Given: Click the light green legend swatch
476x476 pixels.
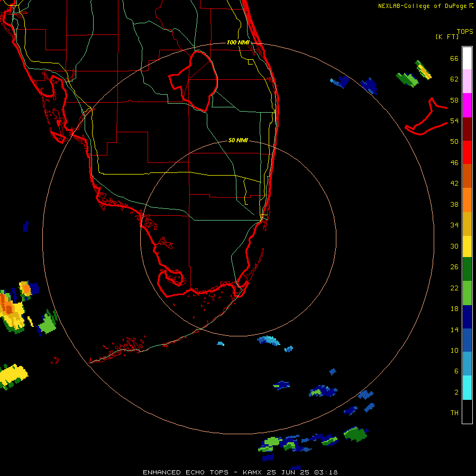Looking at the screenshot, I should pos(467,292).
